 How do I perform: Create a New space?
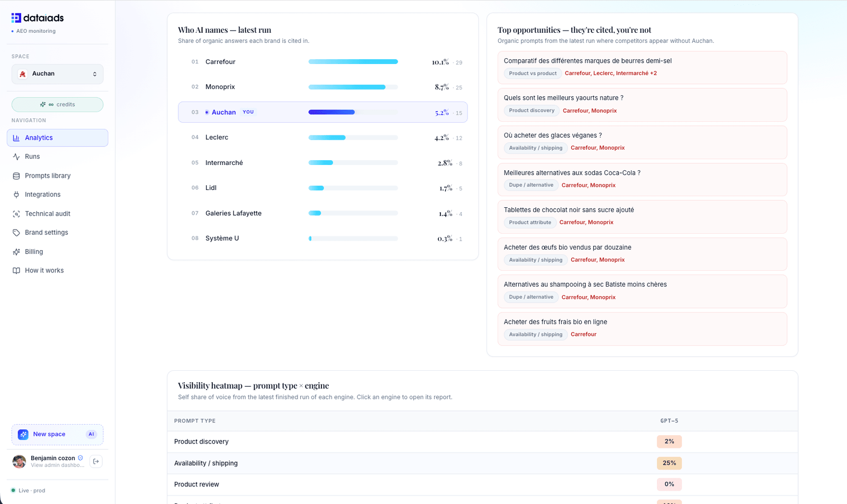[x=57, y=435]
